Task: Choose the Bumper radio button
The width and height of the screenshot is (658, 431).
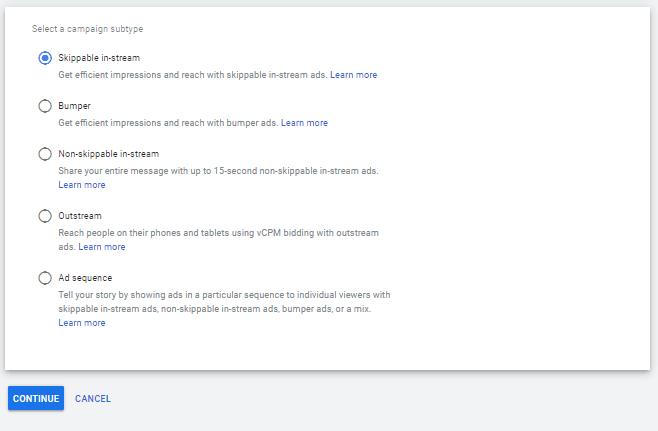Action: (45, 106)
